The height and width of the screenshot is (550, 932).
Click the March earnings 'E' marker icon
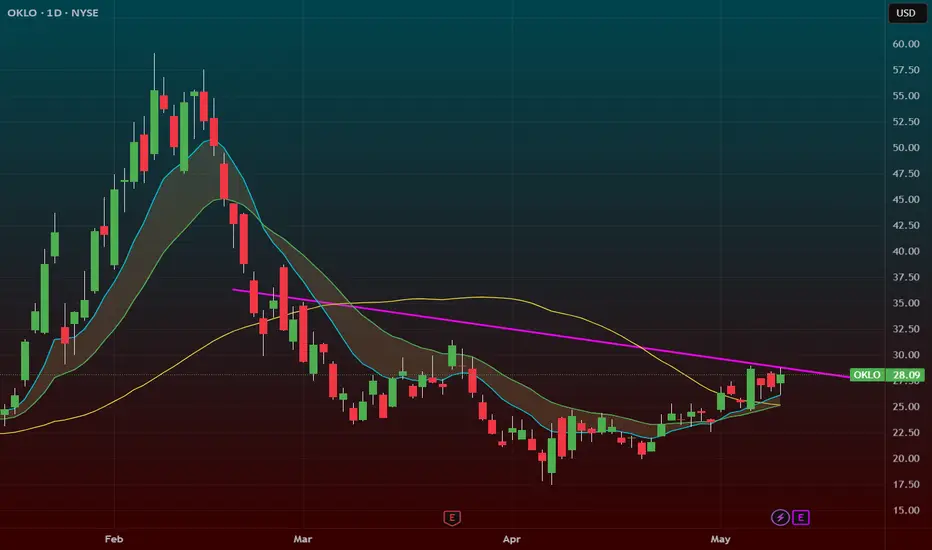tap(452, 518)
